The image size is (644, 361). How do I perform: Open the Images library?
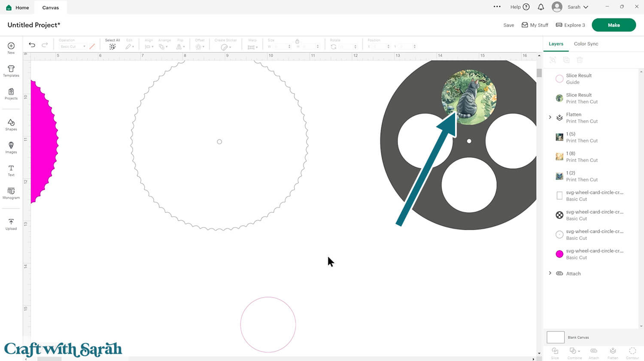(11, 145)
